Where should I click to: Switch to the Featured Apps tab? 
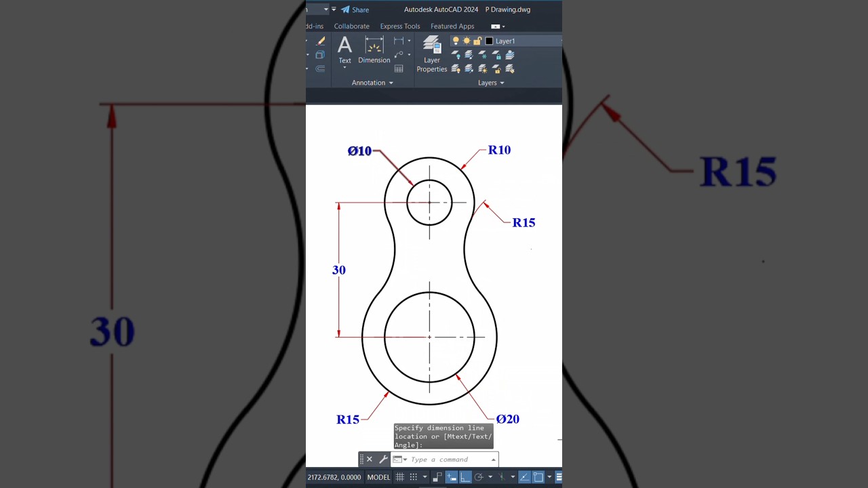452,26
